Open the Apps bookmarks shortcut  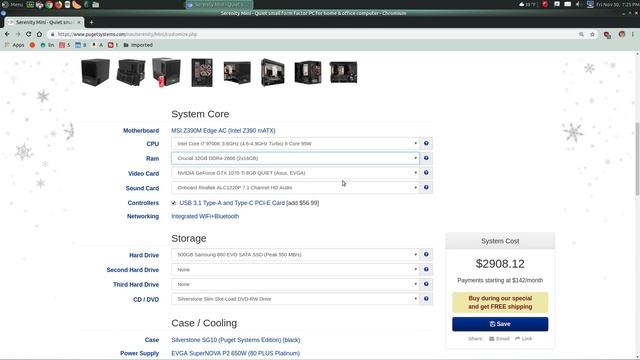(14, 45)
